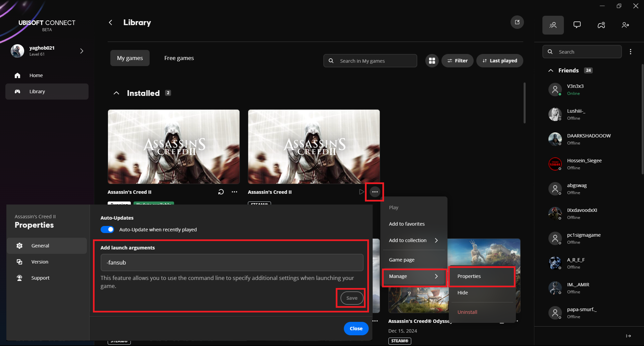Click Search in My games field
Screen dimensions: 644x346
pyautogui.click(x=370, y=61)
